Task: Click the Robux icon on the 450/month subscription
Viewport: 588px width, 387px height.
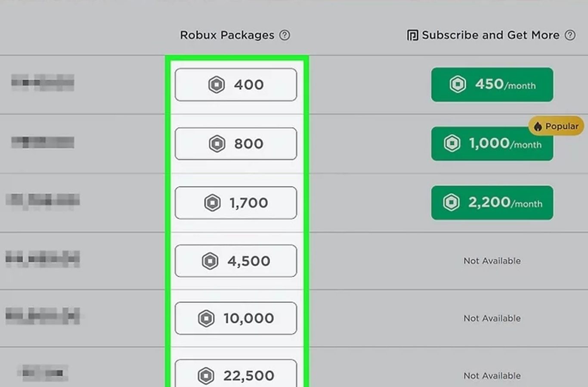Action: [458, 84]
